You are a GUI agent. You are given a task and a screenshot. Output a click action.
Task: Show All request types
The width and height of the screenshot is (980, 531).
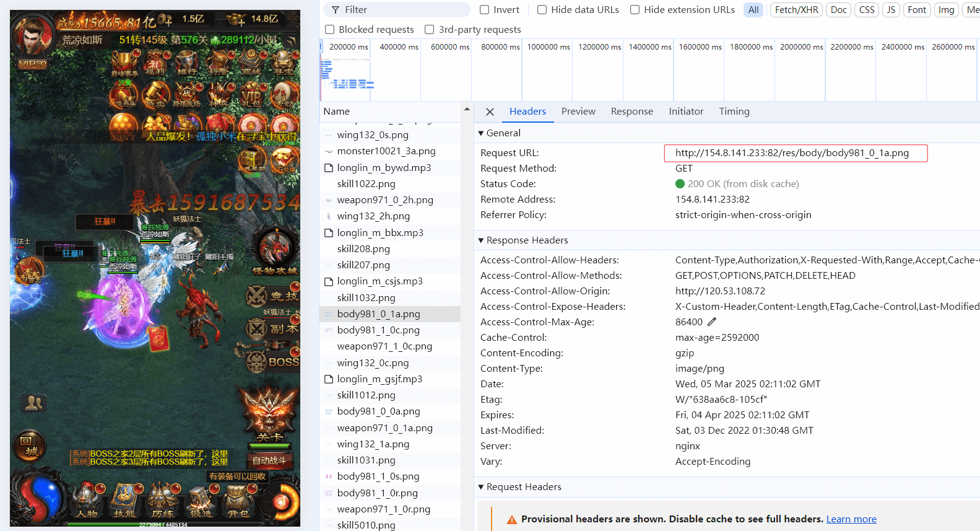753,10
